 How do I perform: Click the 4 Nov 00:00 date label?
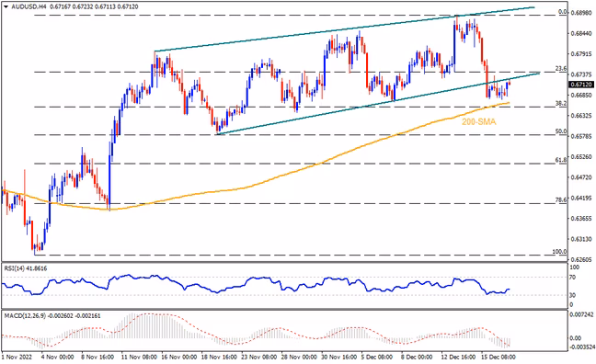tap(57, 358)
